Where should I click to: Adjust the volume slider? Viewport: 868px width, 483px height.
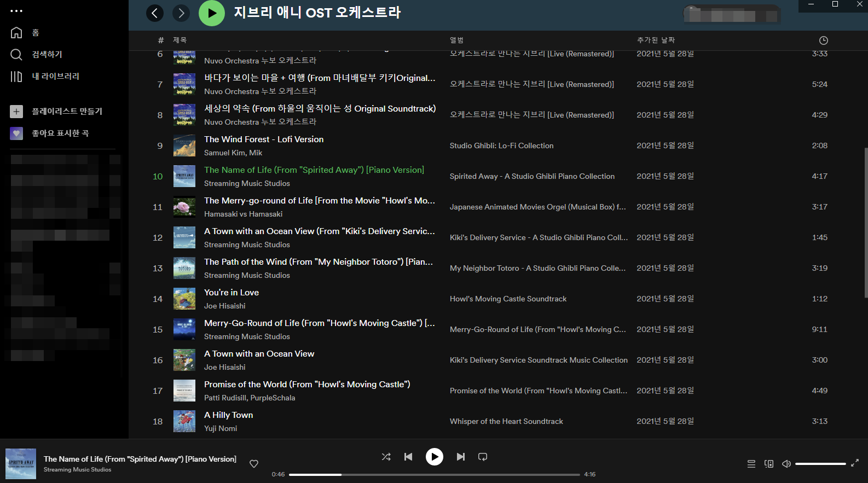click(820, 464)
